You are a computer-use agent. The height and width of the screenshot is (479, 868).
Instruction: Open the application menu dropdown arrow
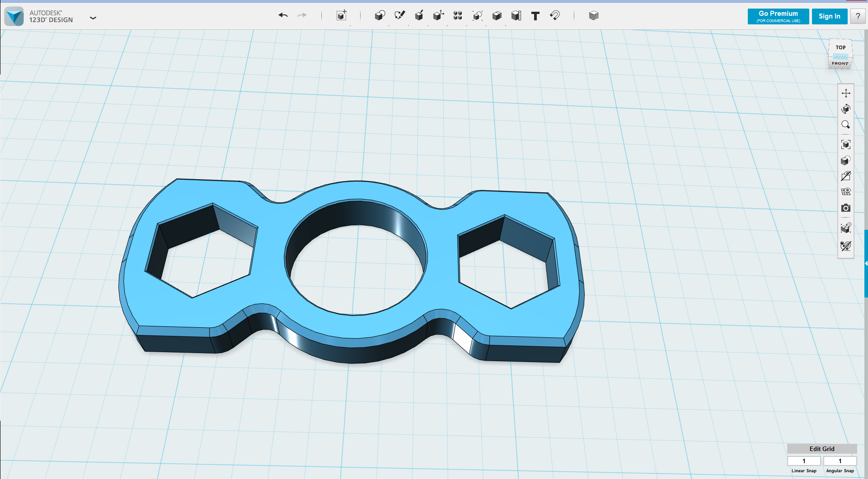[x=93, y=18]
